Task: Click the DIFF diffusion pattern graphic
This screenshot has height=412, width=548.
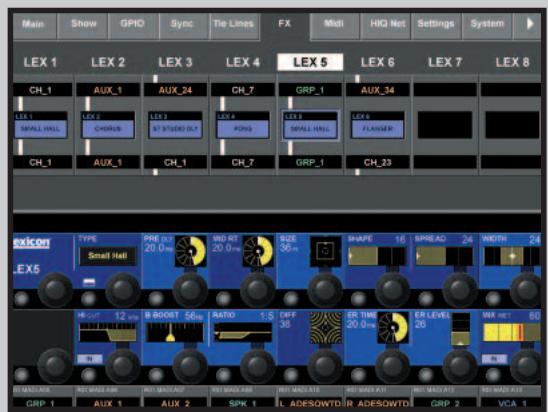Action: click(x=326, y=328)
